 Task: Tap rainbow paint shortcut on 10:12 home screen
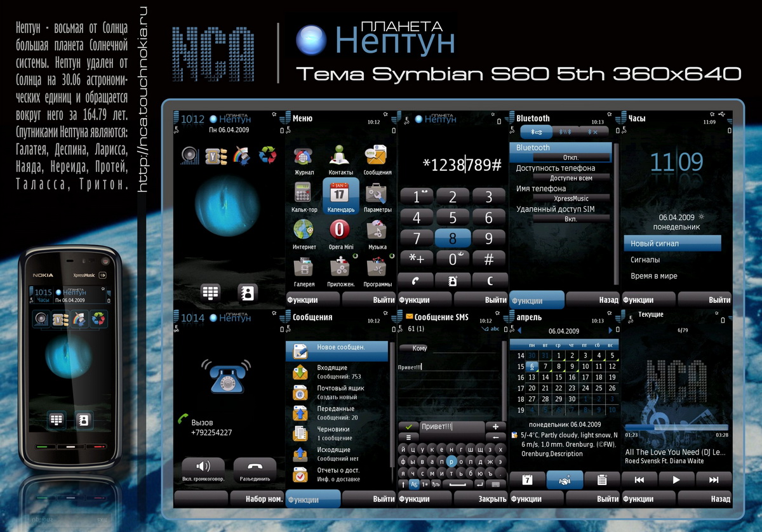click(x=242, y=156)
